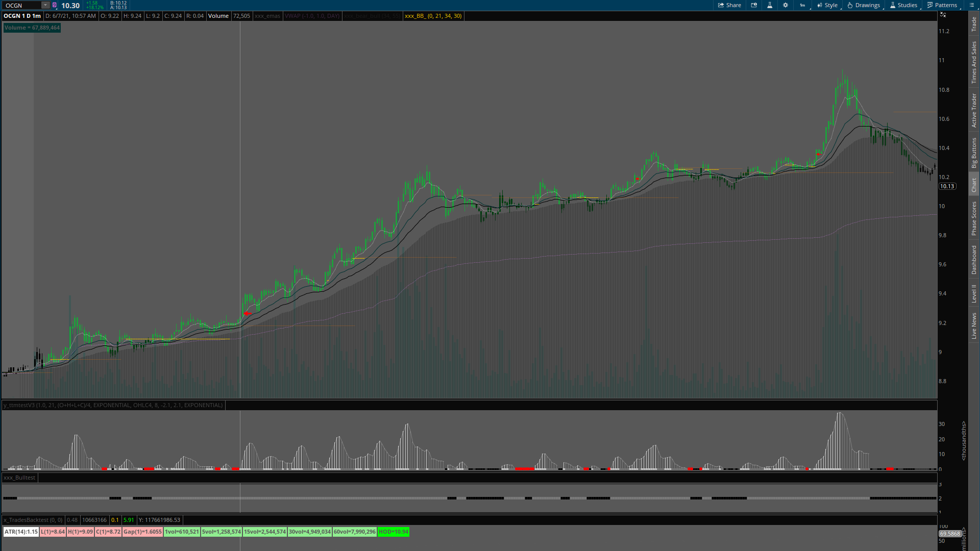The height and width of the screenshot is (551, 980).
Task: Toggle the Big Buttons sidebar panel
Action: point(974,153)
